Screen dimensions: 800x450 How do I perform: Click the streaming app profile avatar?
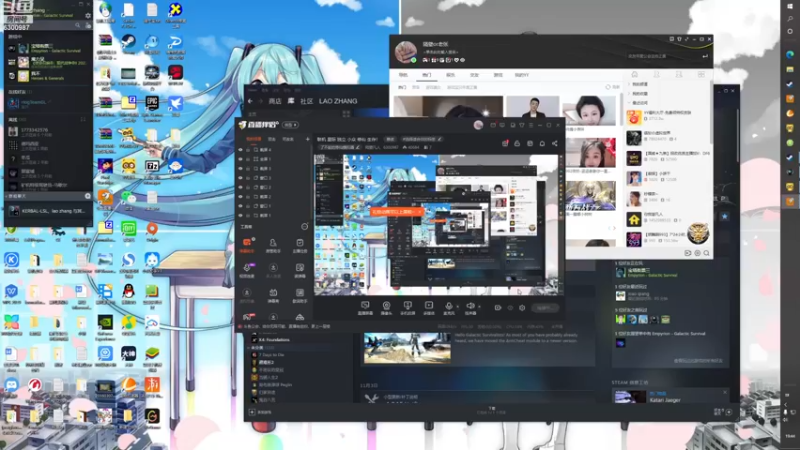tap(478, 125)
